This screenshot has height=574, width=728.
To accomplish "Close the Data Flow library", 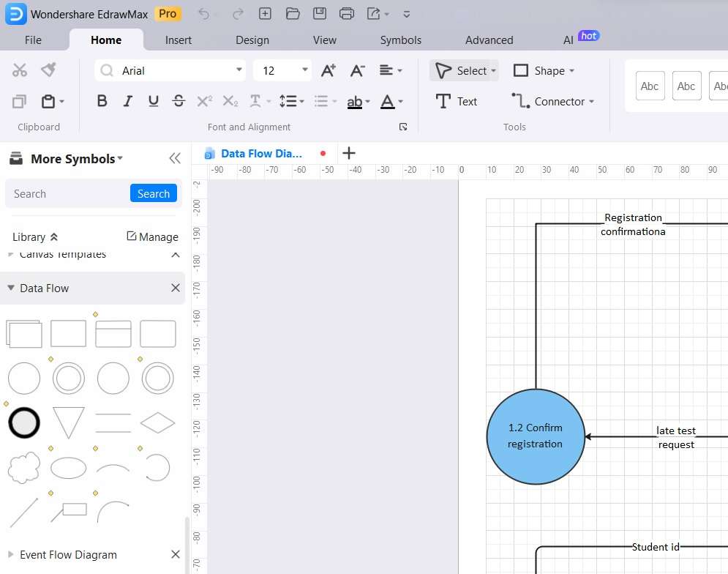I will click(x=176, y=288).
